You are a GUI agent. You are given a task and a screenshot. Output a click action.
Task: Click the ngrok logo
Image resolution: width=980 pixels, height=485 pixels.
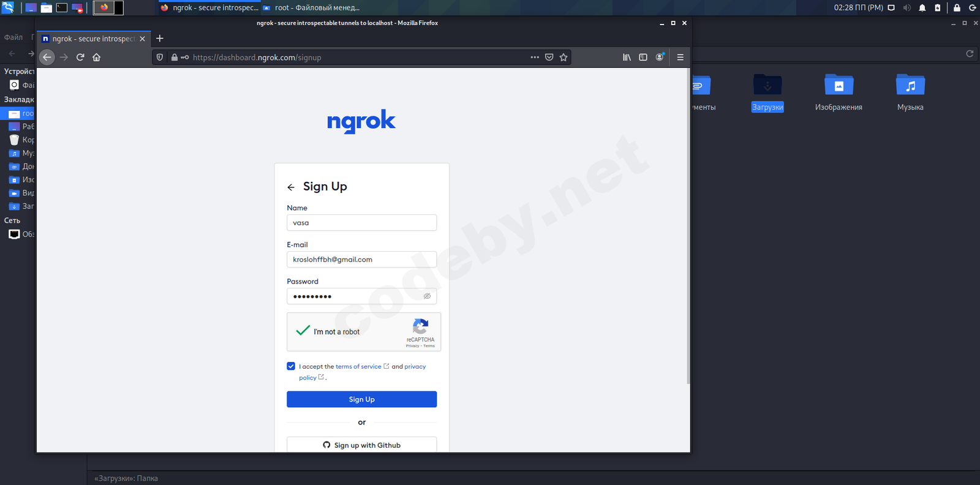pyautogui.click(x=361, y=121)
